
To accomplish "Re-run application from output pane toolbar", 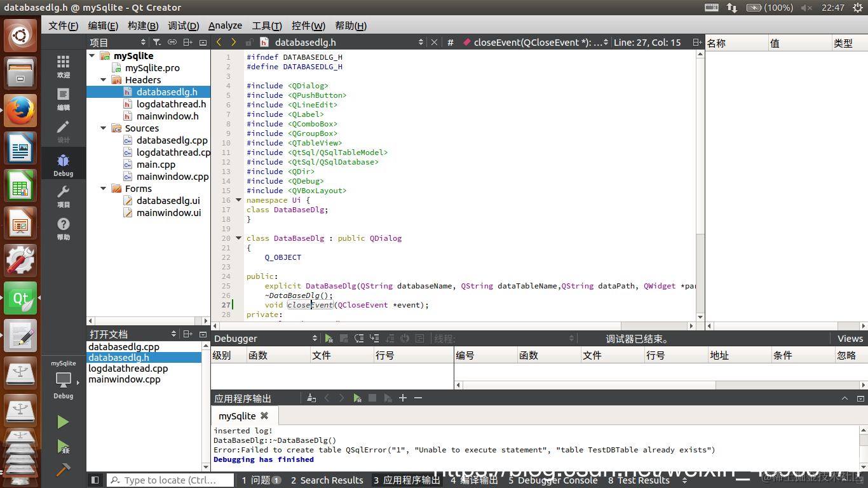I will (357, 398).
